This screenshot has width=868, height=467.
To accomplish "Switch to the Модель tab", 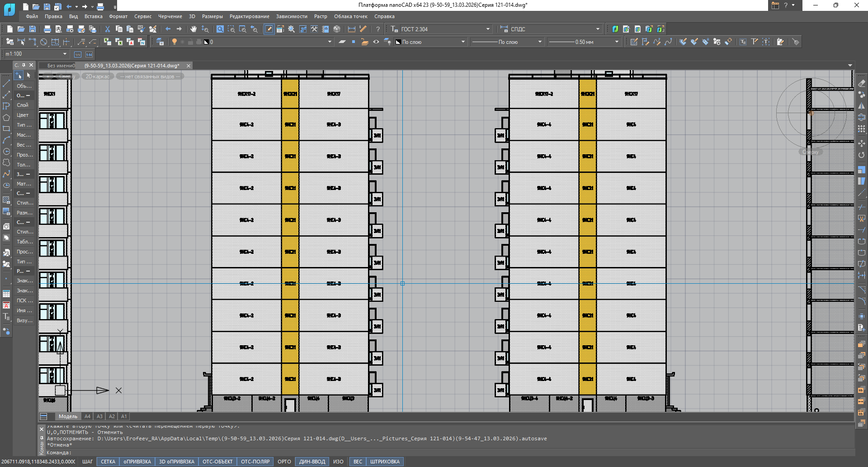I will pyautogui.click(x=68, y=416).
